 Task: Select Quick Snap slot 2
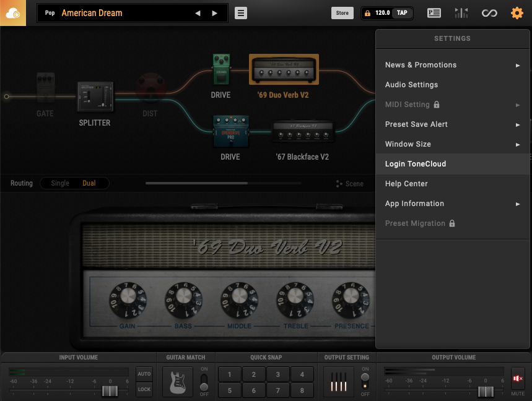coord(254,374)
